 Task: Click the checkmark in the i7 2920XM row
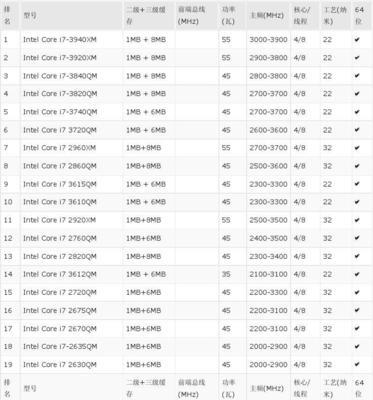click(x=357, y=220)
